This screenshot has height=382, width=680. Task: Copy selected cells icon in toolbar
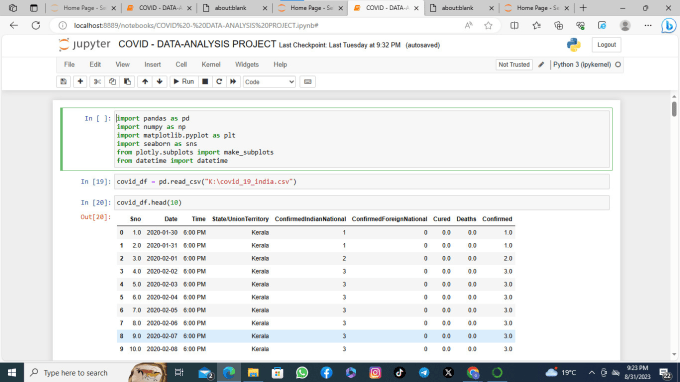(112, 82)
